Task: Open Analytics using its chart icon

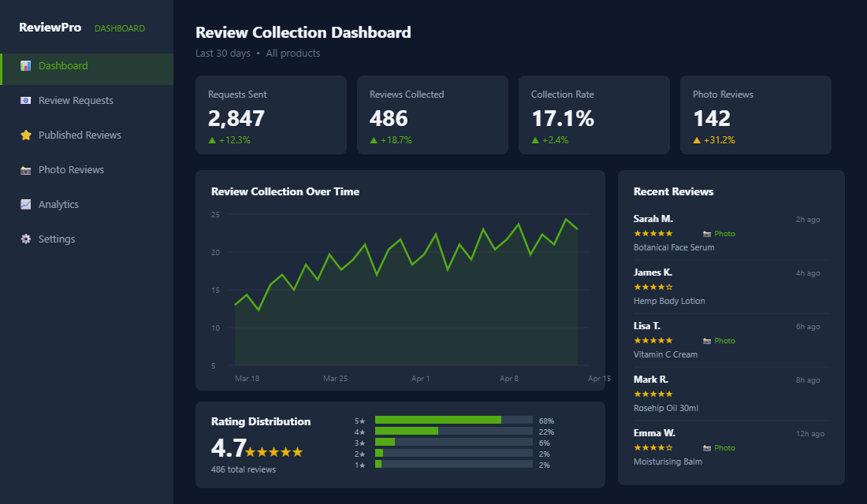Action: click(24, 204)
